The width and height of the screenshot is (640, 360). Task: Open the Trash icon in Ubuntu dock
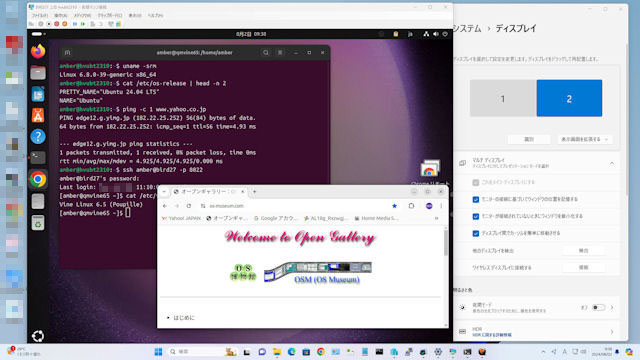click(38, 223)
